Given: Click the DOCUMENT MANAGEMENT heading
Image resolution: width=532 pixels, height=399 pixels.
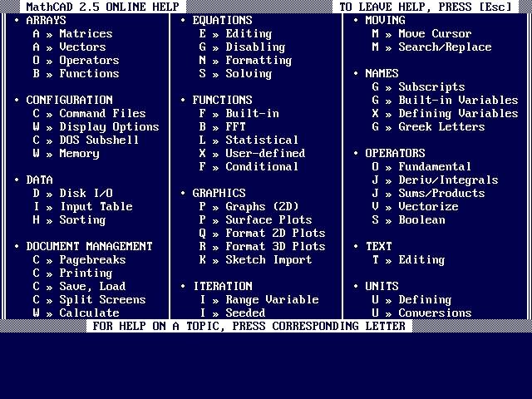Looking at the screenshot, I should 89,246.
